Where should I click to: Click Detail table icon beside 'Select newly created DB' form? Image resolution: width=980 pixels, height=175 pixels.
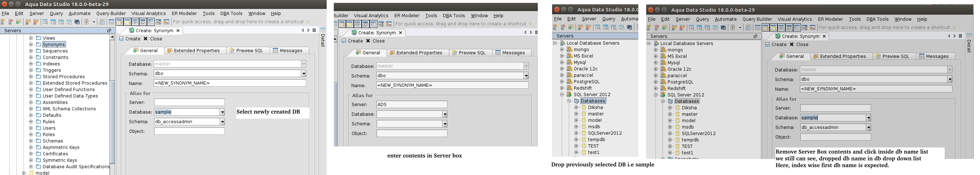323,30
